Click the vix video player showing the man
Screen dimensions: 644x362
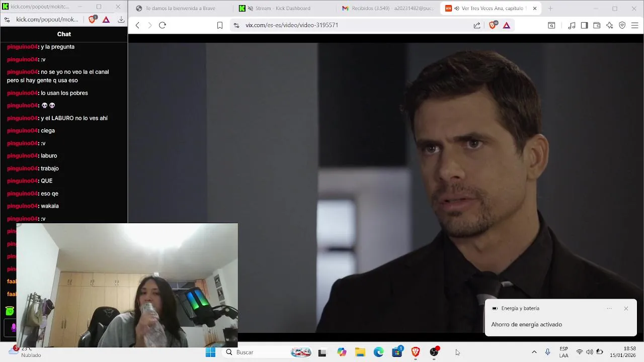pos(386,187)
